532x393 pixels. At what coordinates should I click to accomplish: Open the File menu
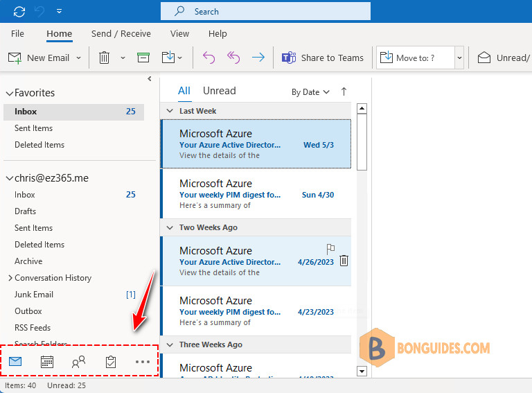(17, 33)
